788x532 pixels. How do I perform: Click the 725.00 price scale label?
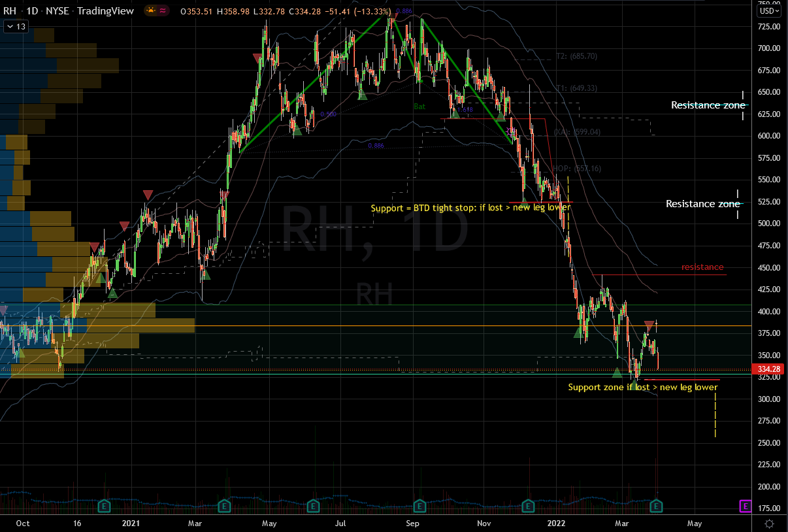point(769,26)
